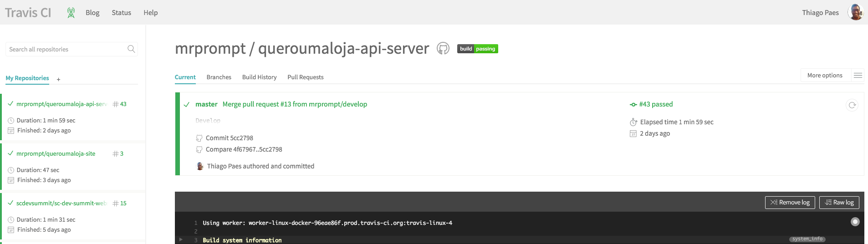Expand the Build system information log fold

181,239
